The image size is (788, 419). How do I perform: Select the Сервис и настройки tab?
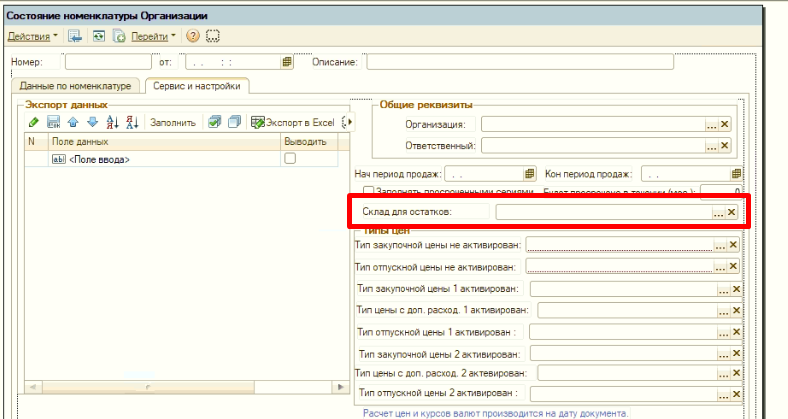coord(197,87)
